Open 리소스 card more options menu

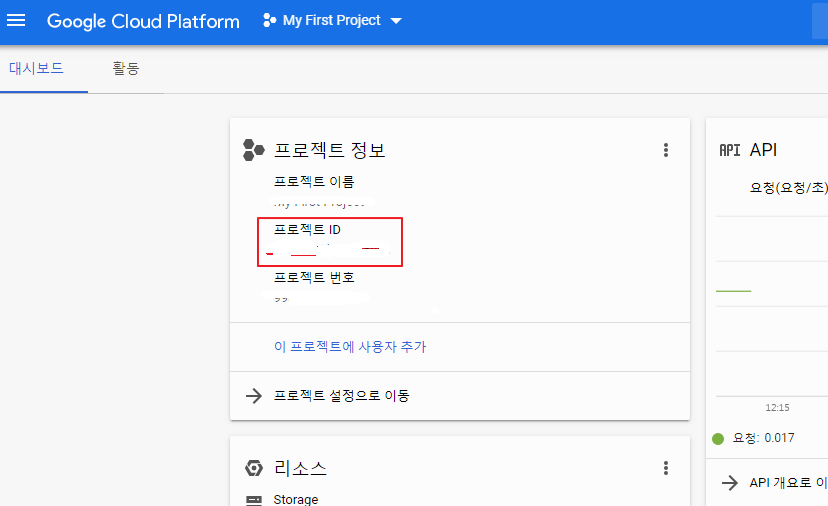click(666, 468)
